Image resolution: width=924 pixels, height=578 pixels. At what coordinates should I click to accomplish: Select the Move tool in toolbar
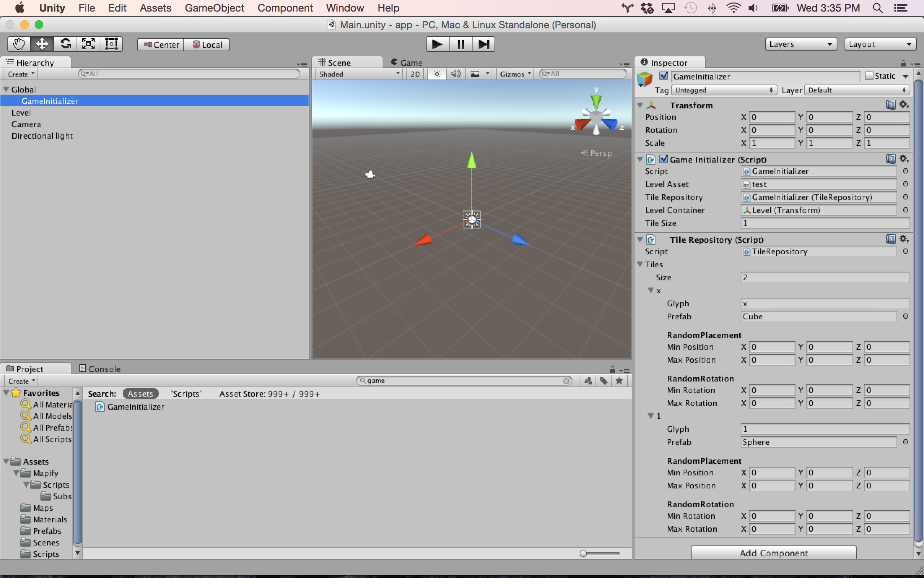tap(42, 44)
